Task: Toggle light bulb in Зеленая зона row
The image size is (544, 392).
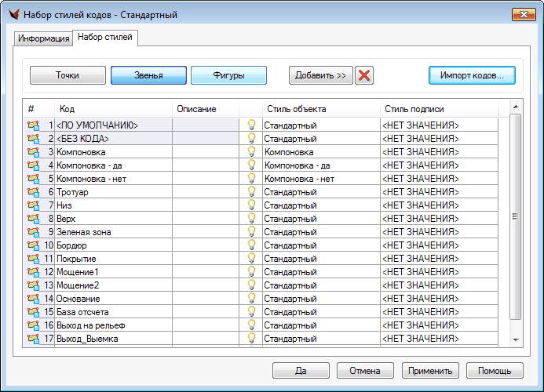Action: tap(252, 232)
